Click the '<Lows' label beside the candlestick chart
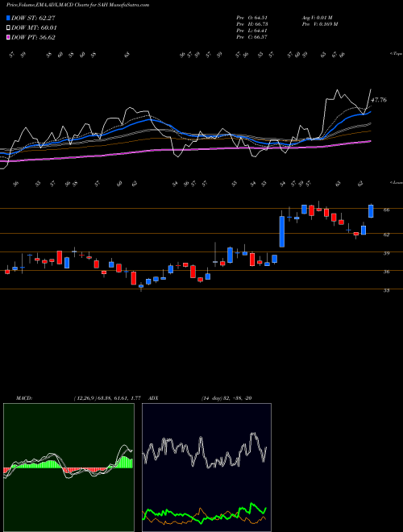The height and width of the screenshot is (532, 403). pyautogui.click(x=396, y=182)
